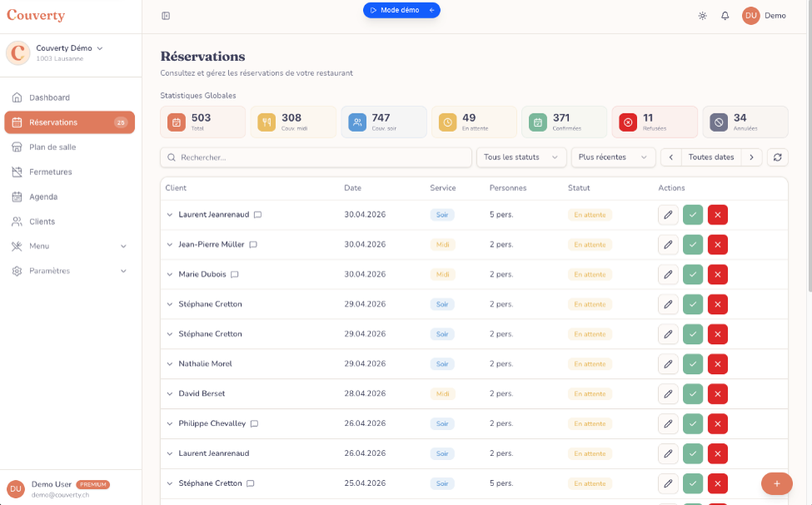Click the Client column header
Screen dimensions: 812x505
tap(176, 188)
